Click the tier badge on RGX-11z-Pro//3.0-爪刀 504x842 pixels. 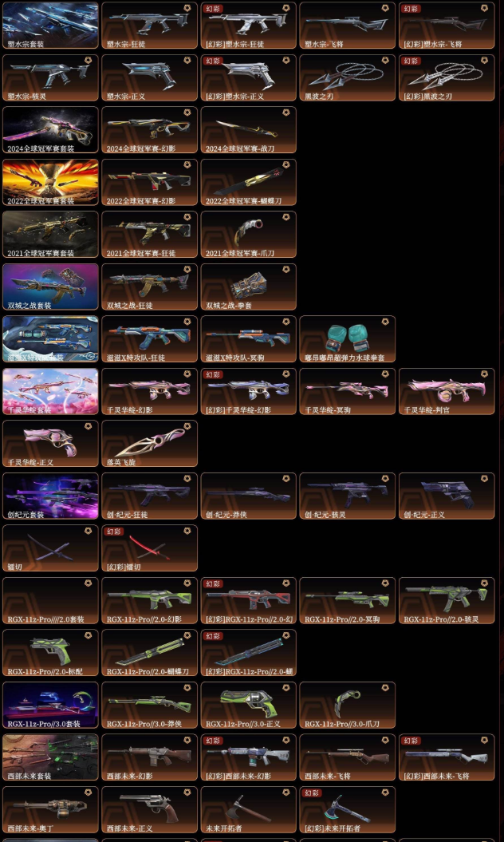385,688
